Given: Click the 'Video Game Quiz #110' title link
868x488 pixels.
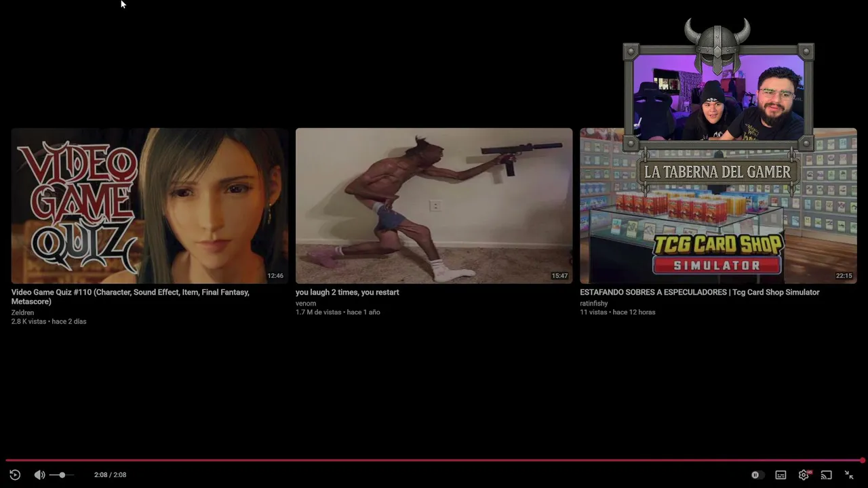Looking at the screenshot, I should pos(130,297).
